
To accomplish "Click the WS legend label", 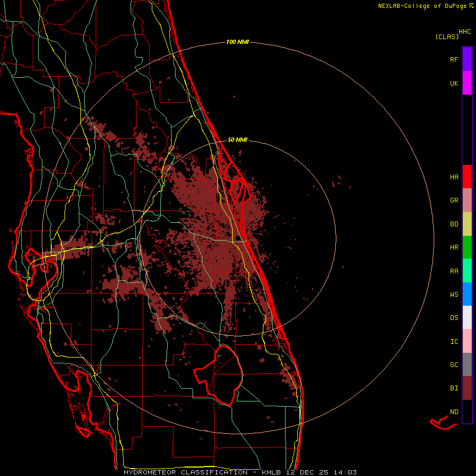I will (454, 295).
